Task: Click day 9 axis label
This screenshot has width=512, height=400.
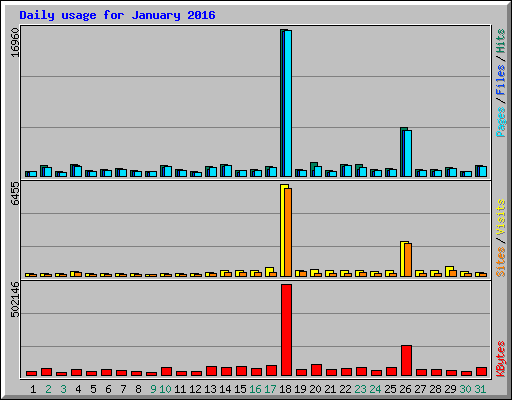Action: 153,389
